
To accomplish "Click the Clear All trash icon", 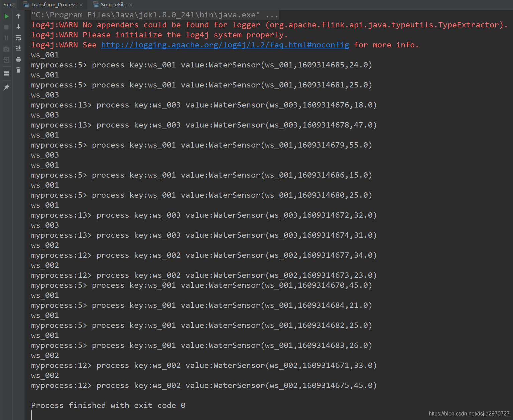I will pos(18,70).
